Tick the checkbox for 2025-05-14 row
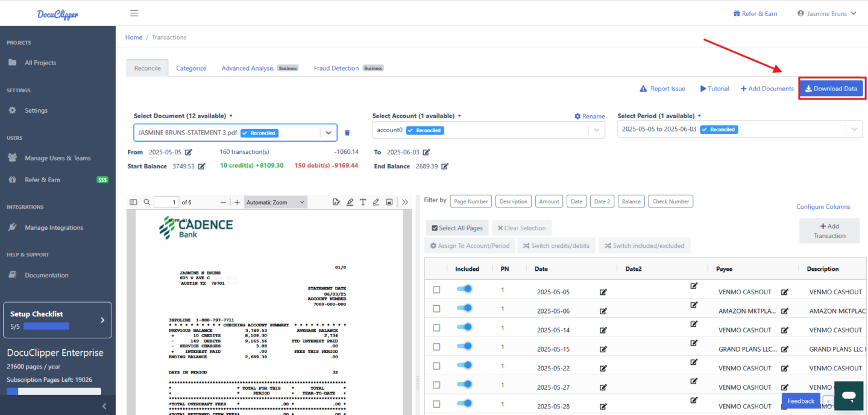 click(436, 328)
